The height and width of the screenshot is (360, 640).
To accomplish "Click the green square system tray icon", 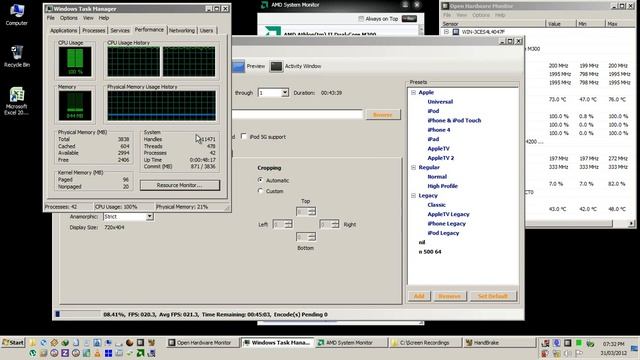I will point(579,343).
